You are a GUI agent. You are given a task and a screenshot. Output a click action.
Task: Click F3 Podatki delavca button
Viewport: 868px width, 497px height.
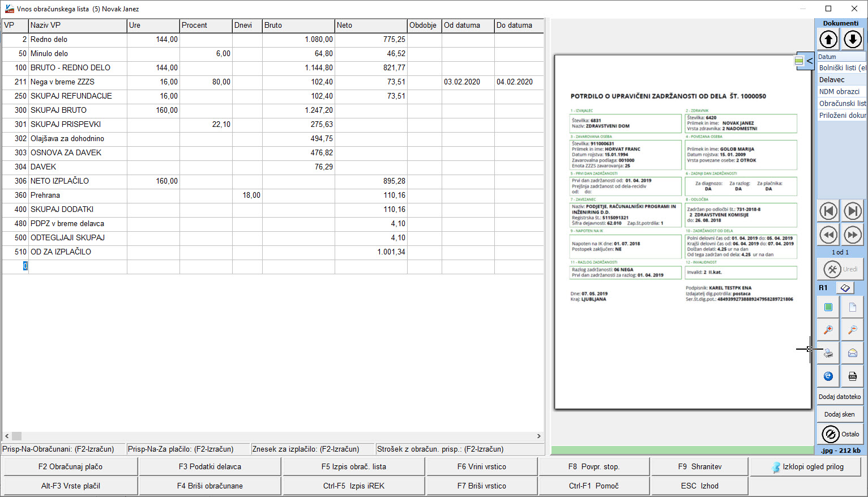pyautogui.click(x=210, y=466)
